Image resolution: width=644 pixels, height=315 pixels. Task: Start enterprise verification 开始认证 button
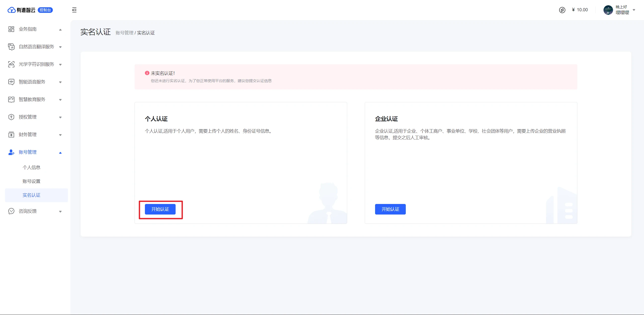pos(390,209)
